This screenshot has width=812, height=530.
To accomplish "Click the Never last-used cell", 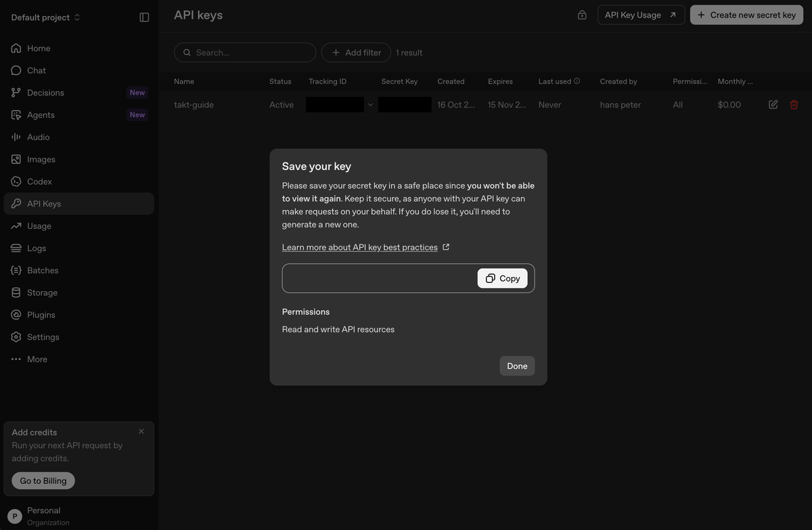I will [549, 105].
